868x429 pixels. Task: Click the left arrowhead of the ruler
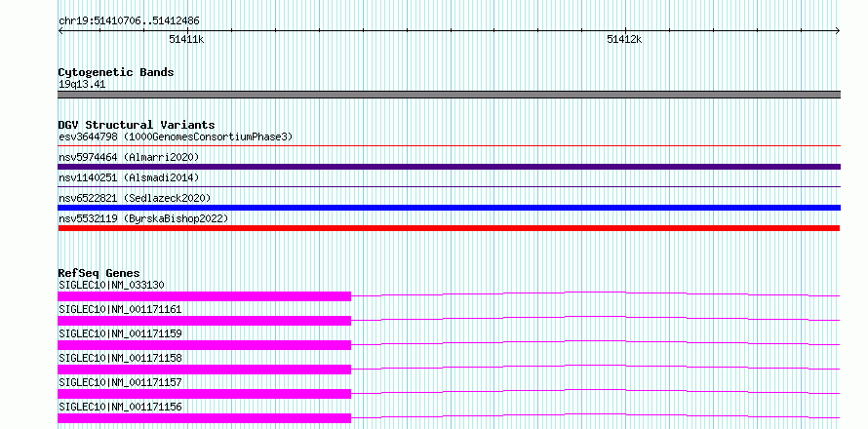click(60, 30)
